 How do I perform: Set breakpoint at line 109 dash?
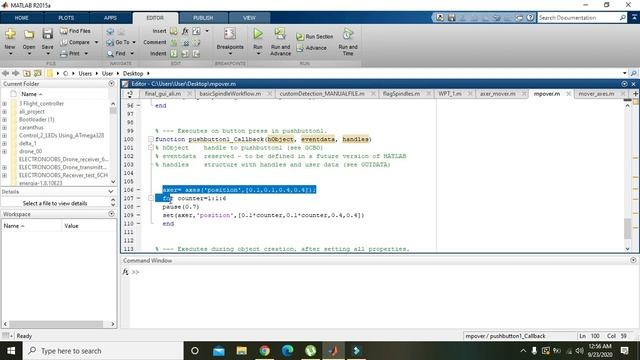[x=138, y=215]
